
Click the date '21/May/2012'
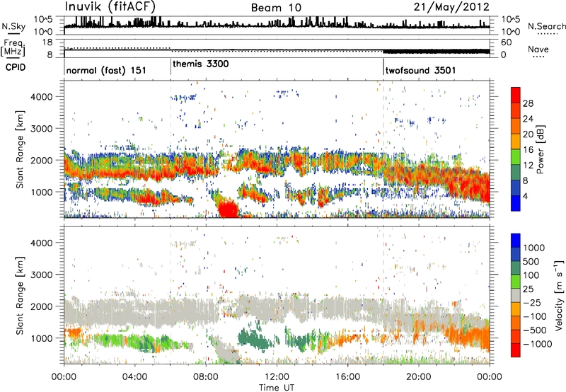(451, 7)
